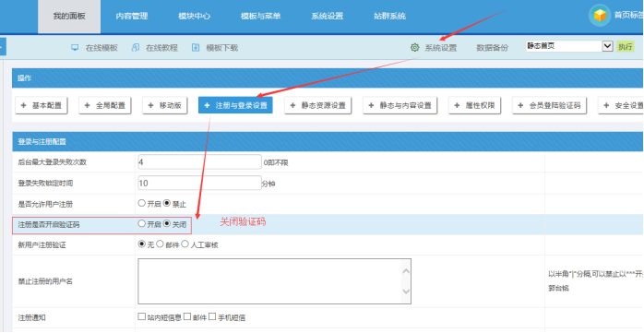644x333 pixels.
Task: Open the 内容管理 top menu
Action: pos(131,17)
